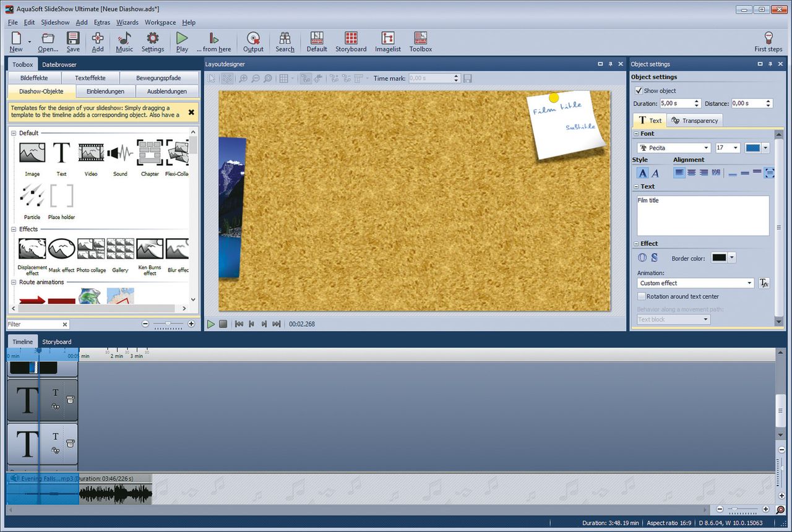Image resolution: width=792 pixels, height=532 pixels.
Task: Switch to the Transparency tab
Action: click(x=694, y=121)
